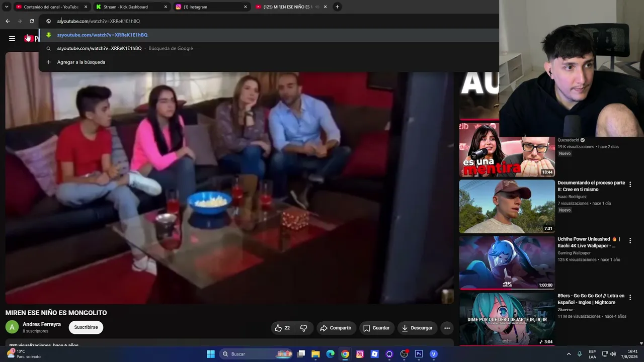
Task: Open the ESP LAA language indicator
Action: (592, 354)
